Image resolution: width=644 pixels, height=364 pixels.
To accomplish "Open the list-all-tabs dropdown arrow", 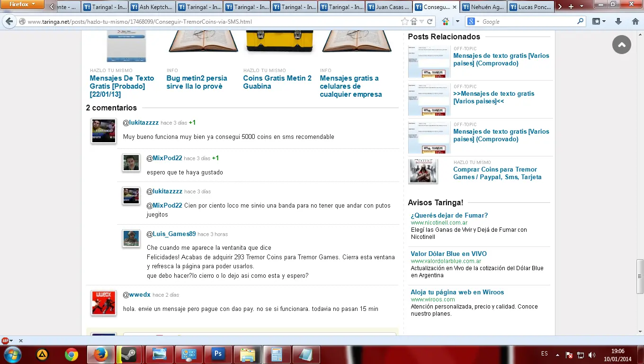I will pyautogui.click(x=583, y=7).
